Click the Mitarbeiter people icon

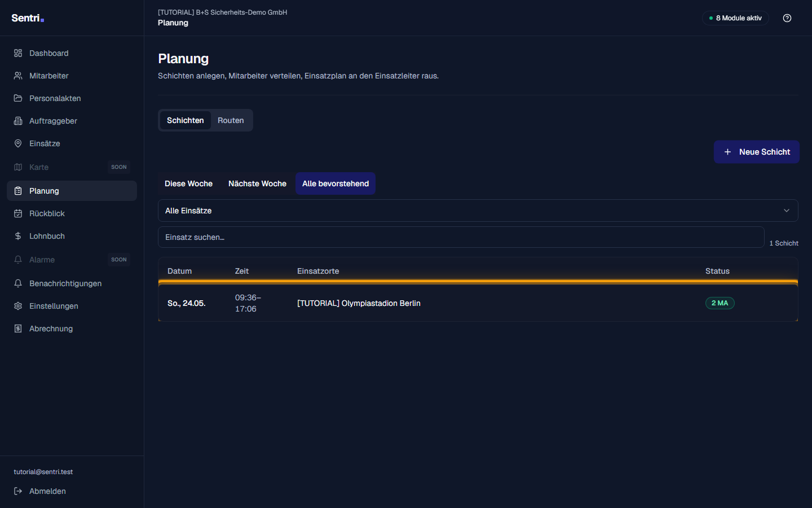tap(18, 76)
